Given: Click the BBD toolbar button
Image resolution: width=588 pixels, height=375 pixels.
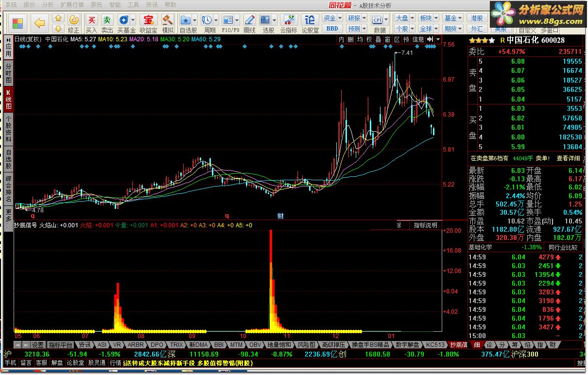Looking at the screenshot, I should click(x=332, y=29).
